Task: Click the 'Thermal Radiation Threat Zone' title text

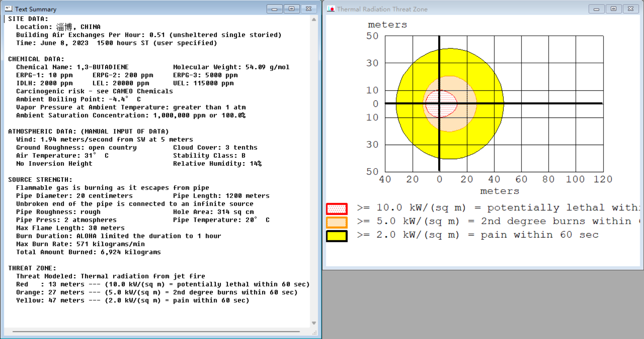Action: pos(382,9)
